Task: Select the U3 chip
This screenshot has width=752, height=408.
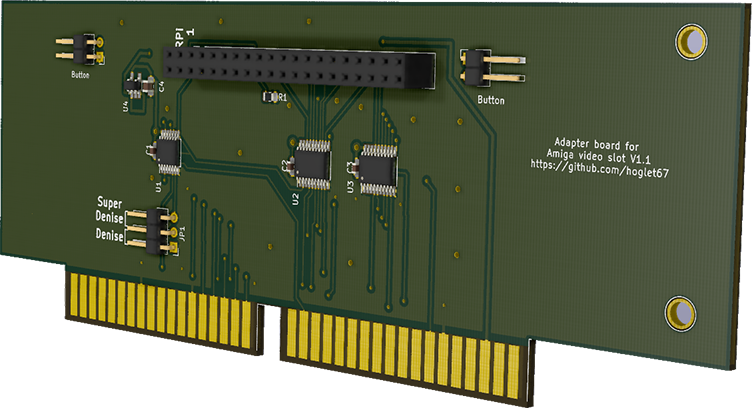Action: pyautogui.click(x=379, y=170)
